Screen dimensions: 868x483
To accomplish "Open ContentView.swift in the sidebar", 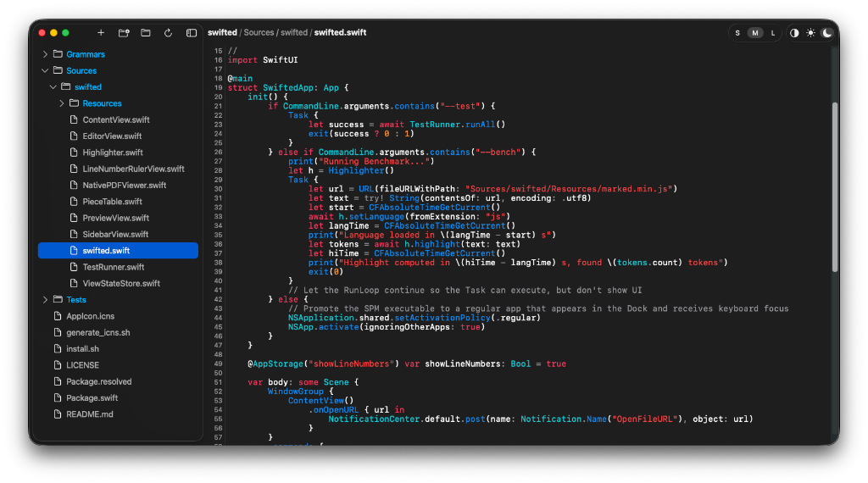I will pyautogui.click(x=118, y=120).
